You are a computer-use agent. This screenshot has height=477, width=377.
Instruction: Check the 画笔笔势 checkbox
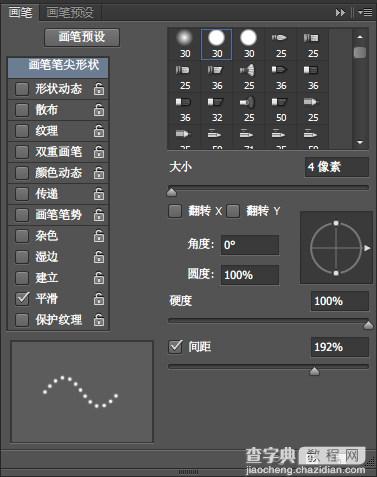(22, 215)
